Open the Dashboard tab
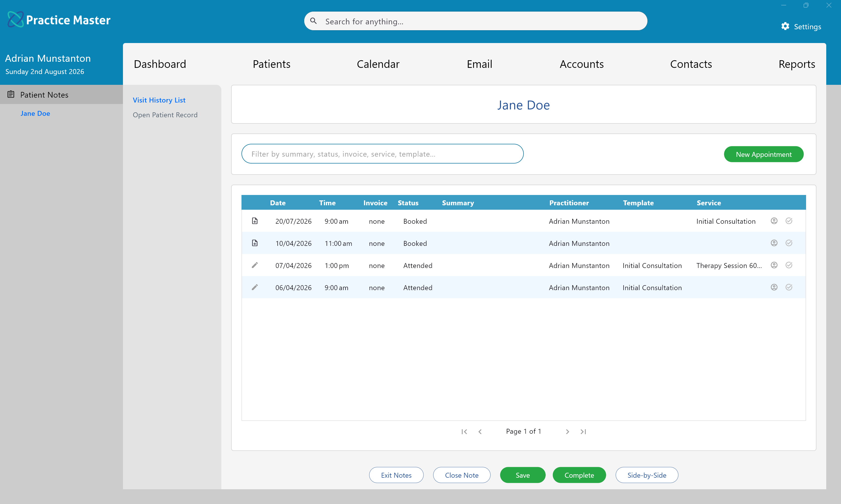841x504 pixels. tap(160, 64)
